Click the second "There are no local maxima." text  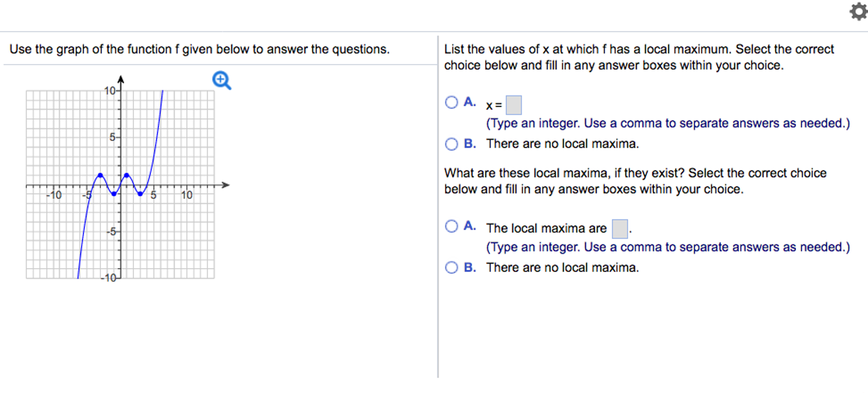click(x=563, y=268)
